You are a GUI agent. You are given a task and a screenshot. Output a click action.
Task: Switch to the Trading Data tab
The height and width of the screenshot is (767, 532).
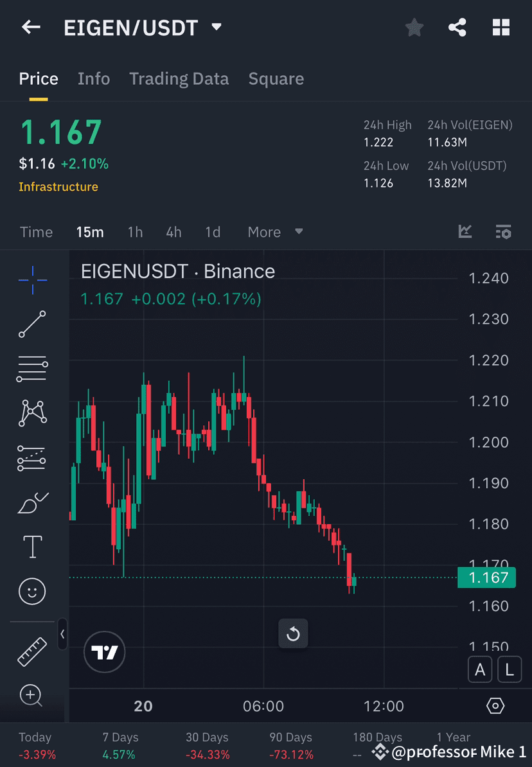pyautogui.click(x=179, y=78)
